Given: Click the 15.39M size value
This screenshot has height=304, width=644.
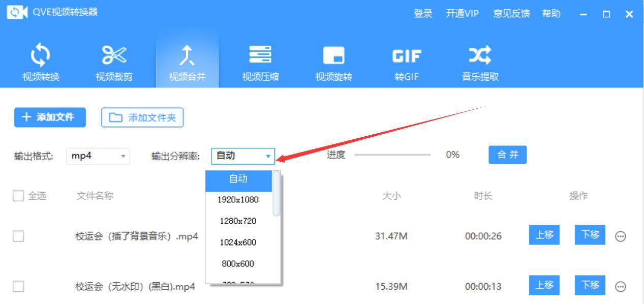Looking at the screenshot, I should 391,287.
